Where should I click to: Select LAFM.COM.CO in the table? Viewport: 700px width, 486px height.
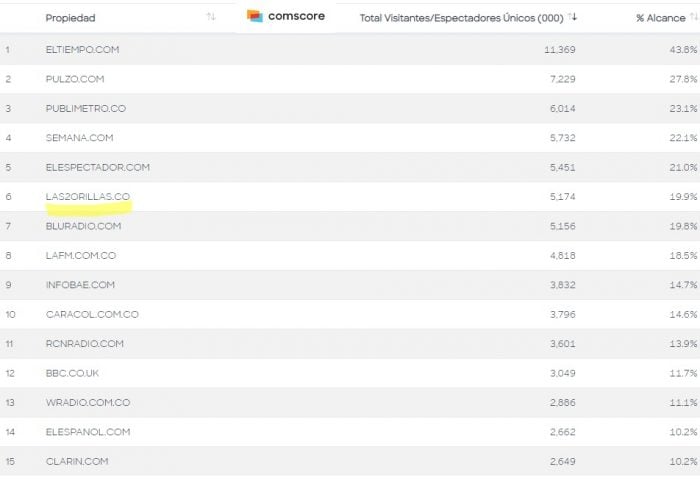pyautogui.click(x=81, y=255)
